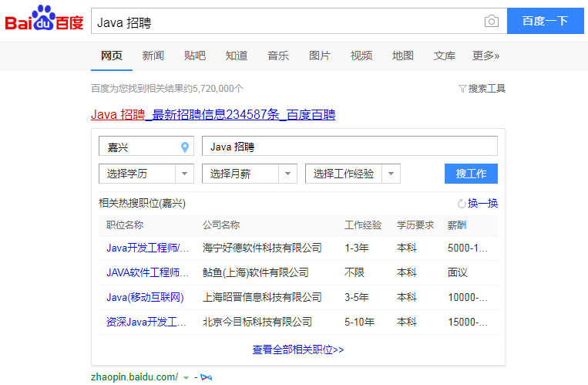The width and height of the screenshot is (588, 385).
Task: Click the 换一换 link
Action: (482, 204)
